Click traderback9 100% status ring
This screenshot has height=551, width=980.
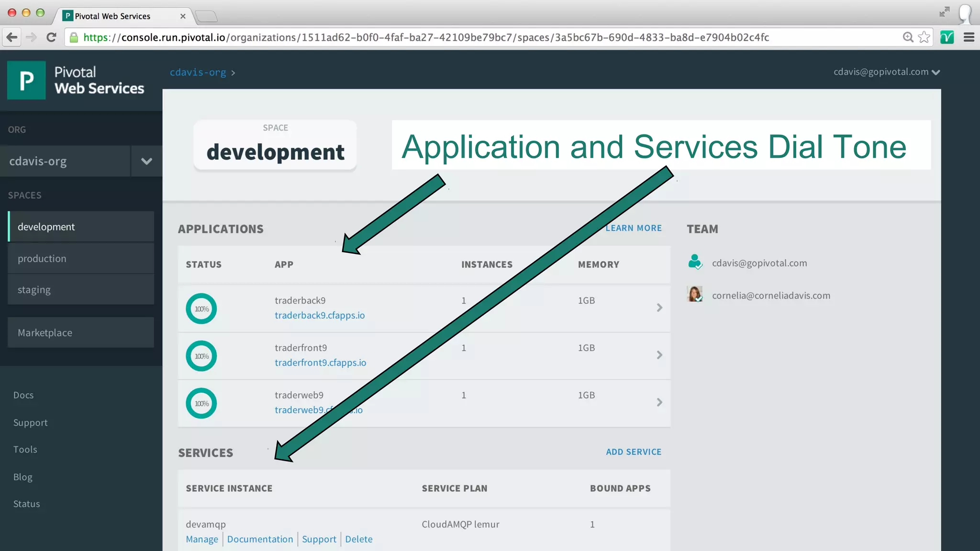coord(201,309)
